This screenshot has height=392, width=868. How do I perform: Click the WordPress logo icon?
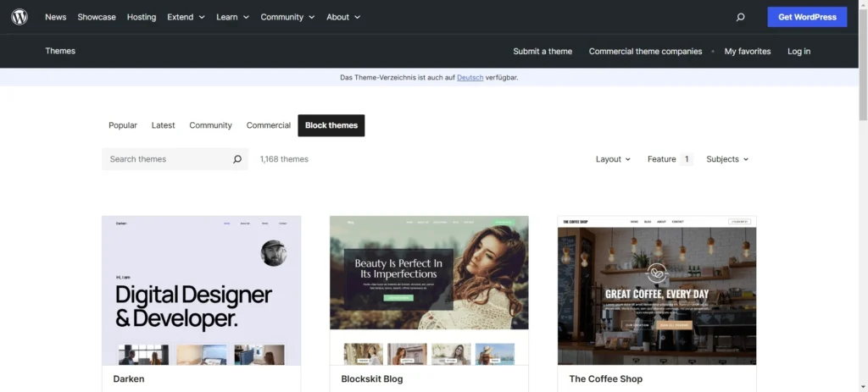tap(19, 17)
